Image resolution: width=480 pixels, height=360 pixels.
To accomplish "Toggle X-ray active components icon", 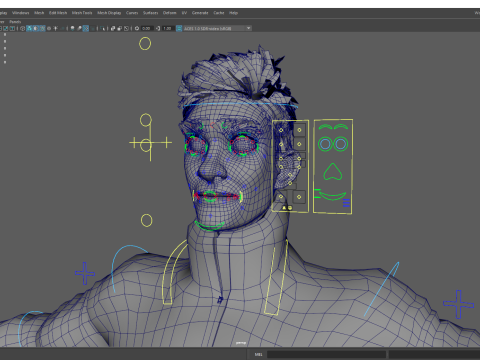I will 120,28.
